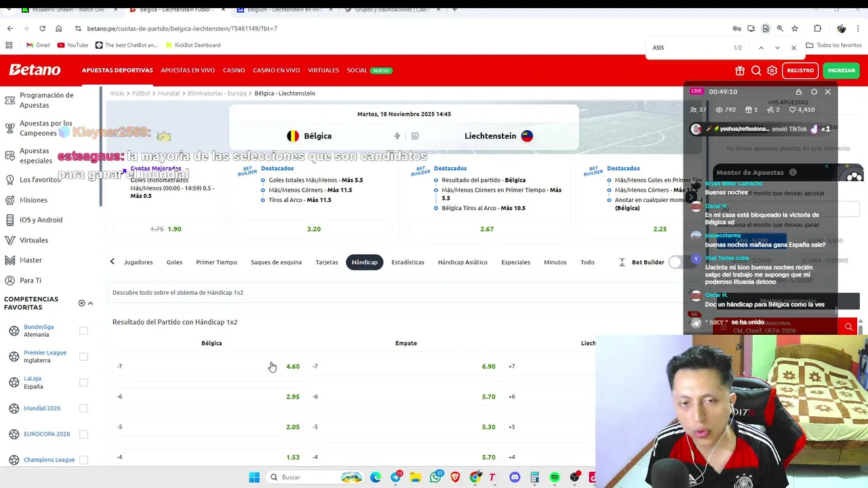Check the Mundial 2026 checkbox
The image size is (868, 488).
(83, 408)
